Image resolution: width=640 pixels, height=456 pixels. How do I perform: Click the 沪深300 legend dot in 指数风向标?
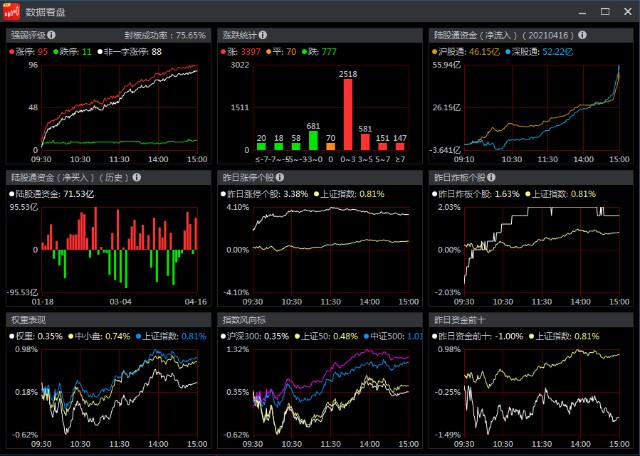coord(224,335)
